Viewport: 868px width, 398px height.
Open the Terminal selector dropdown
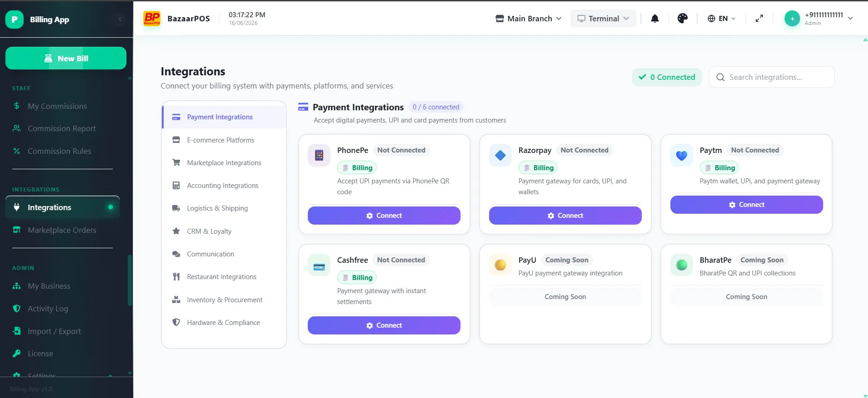[603, 19]
